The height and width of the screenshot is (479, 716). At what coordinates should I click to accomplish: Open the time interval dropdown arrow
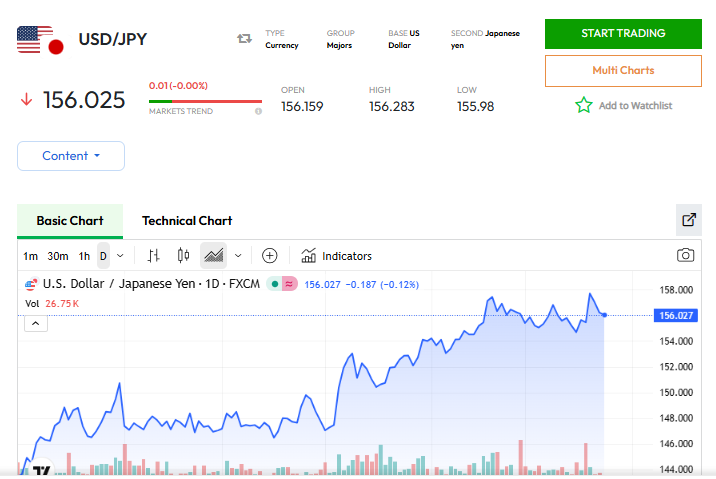click(x=120, y=256)
